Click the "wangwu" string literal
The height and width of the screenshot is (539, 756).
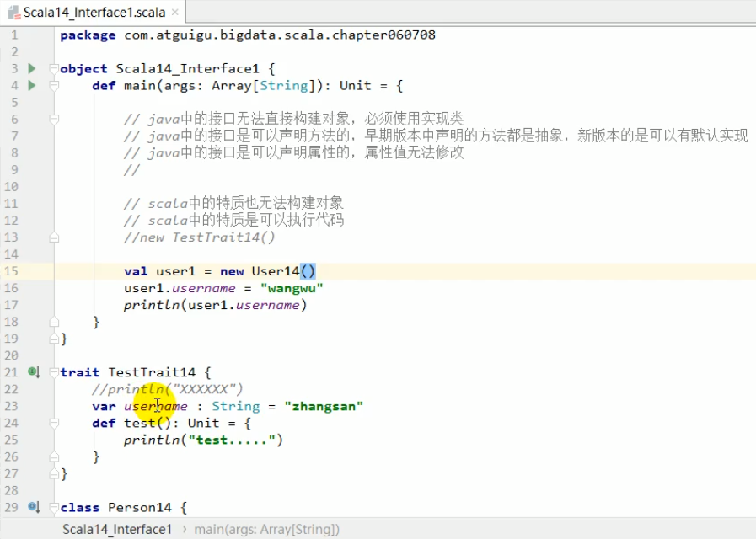pyautogui.click(x=292, y=288)
